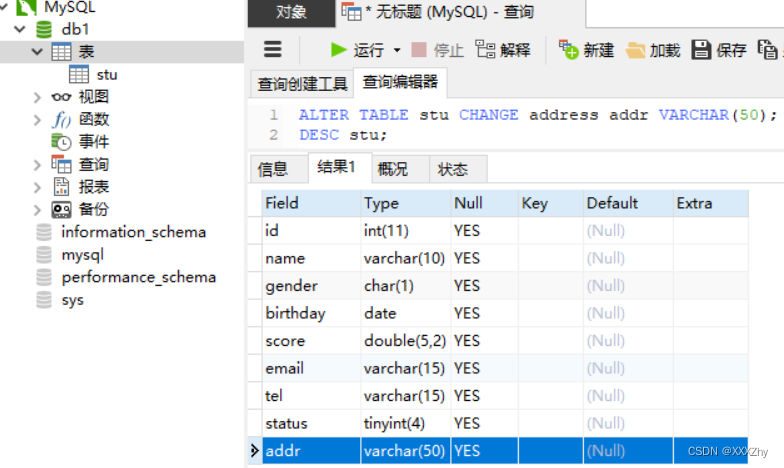This screenshot has width=784, height=468.
Task: Select the db1 database icon
Action: point(44,30)
